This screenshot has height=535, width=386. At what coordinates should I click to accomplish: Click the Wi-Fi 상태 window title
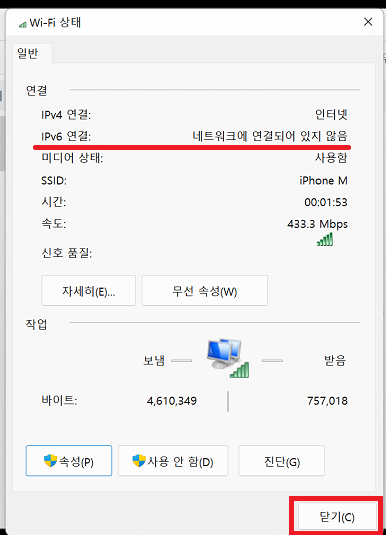click(x=55, y=23)
